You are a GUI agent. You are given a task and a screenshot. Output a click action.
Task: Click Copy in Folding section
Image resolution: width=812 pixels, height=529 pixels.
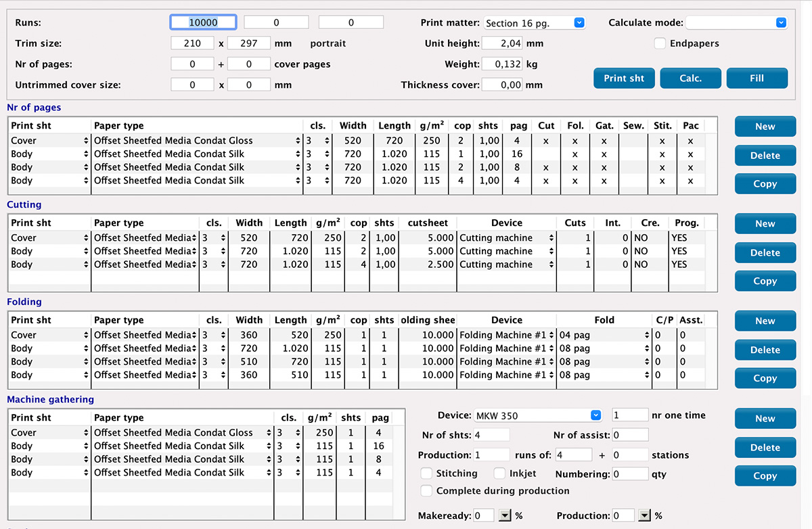coord(765,379)
